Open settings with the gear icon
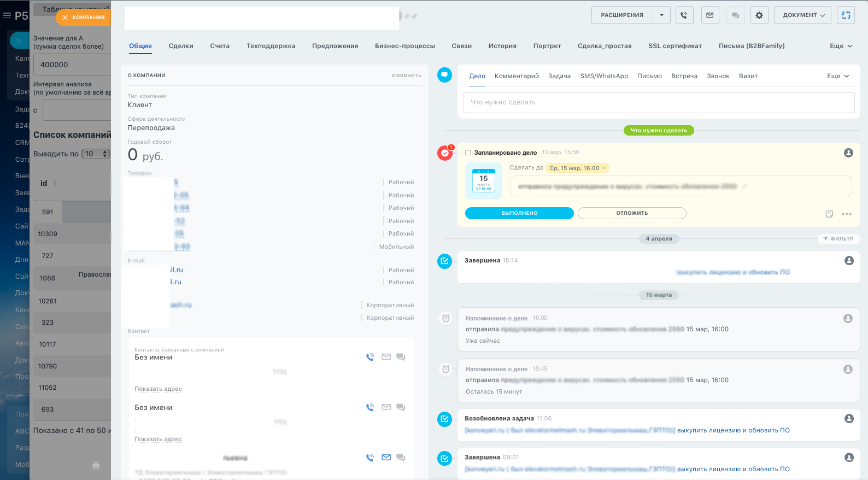The image size is (868, 480). (x=759, y=15)
